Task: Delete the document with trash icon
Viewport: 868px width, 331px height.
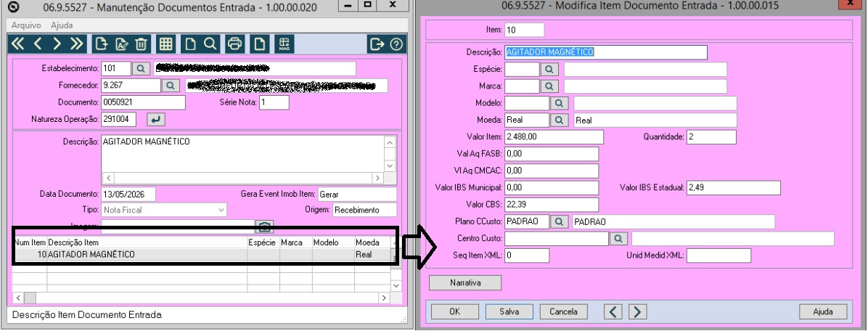Action: coord(142,44)
